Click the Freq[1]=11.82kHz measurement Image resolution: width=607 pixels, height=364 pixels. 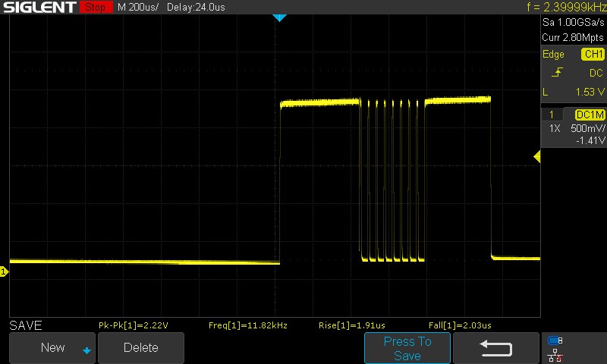(248, 325)
